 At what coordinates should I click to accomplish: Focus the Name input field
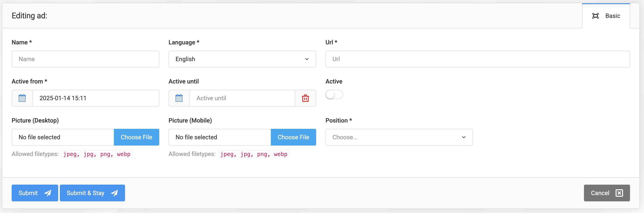point(85,59)
